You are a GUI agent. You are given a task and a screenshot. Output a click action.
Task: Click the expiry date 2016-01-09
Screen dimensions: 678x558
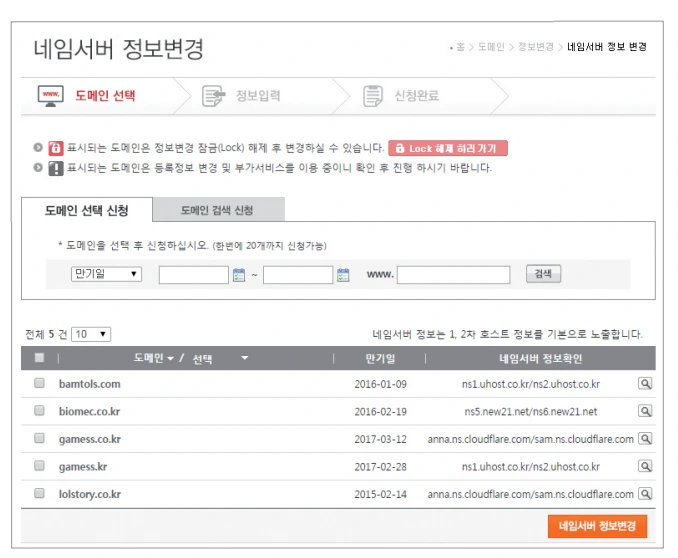point(381,384)
